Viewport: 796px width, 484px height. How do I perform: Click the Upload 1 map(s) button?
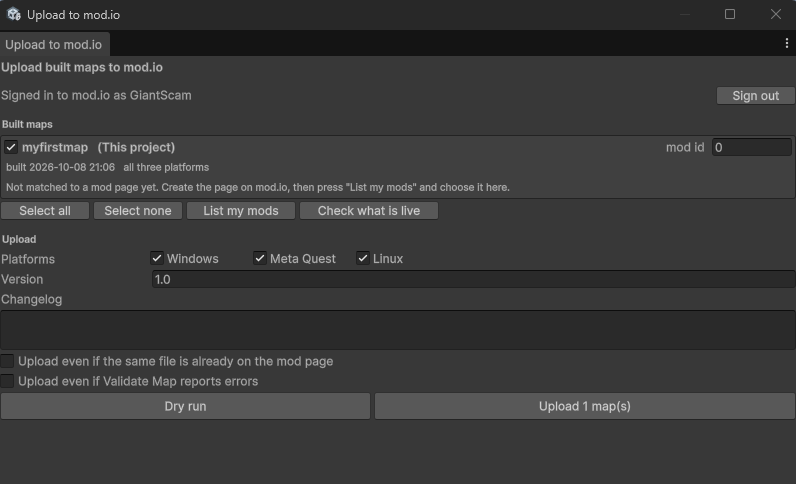(x=585, y=406)
